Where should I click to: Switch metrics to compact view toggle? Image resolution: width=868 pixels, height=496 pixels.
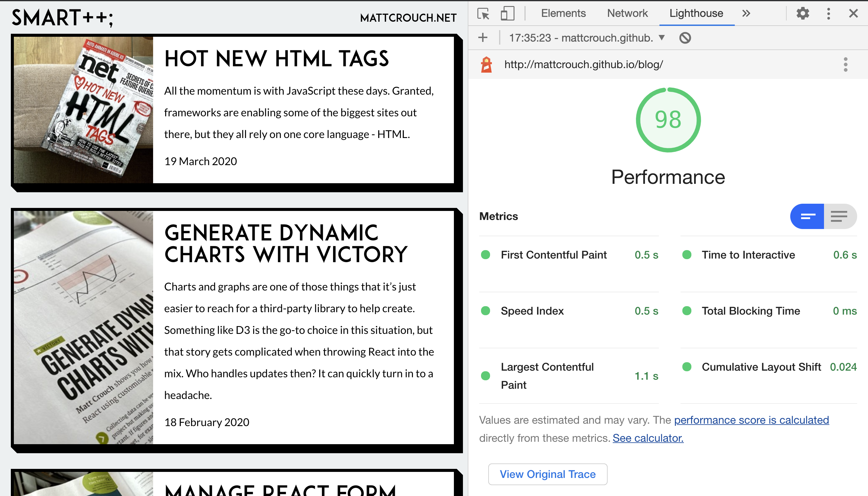coord(807,216)
